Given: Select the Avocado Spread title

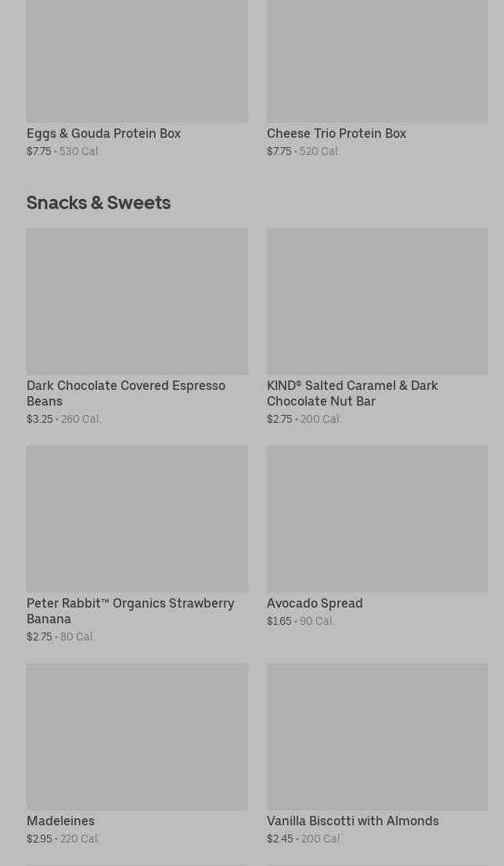Looking at the screenshot, I should pyautogui.click(x=314, y=604).
